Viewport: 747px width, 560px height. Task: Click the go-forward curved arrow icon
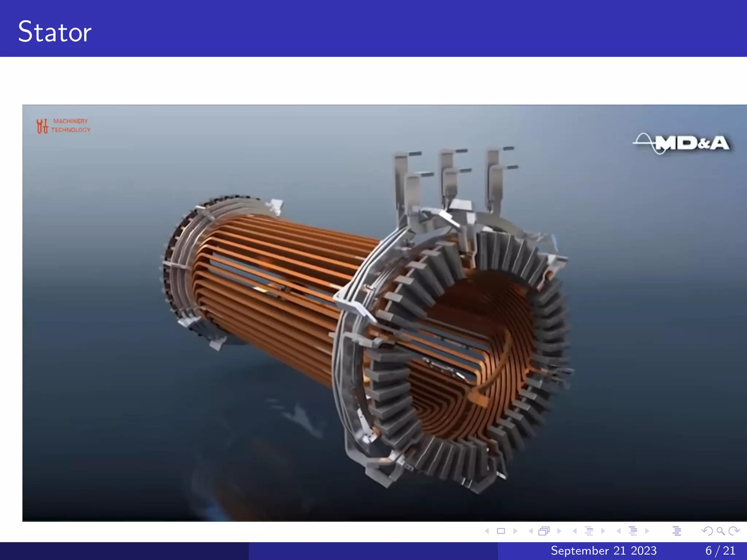(x=734, y=531)
